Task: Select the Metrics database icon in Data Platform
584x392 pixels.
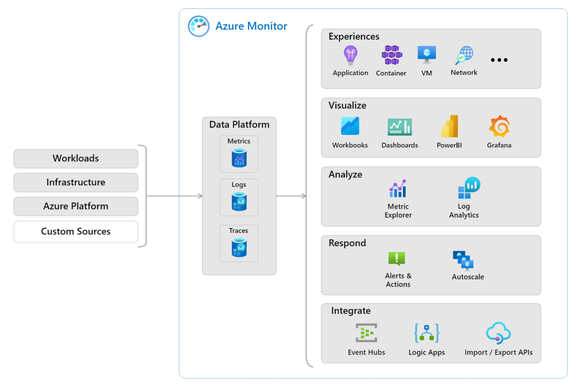Action: coord(239,158)
